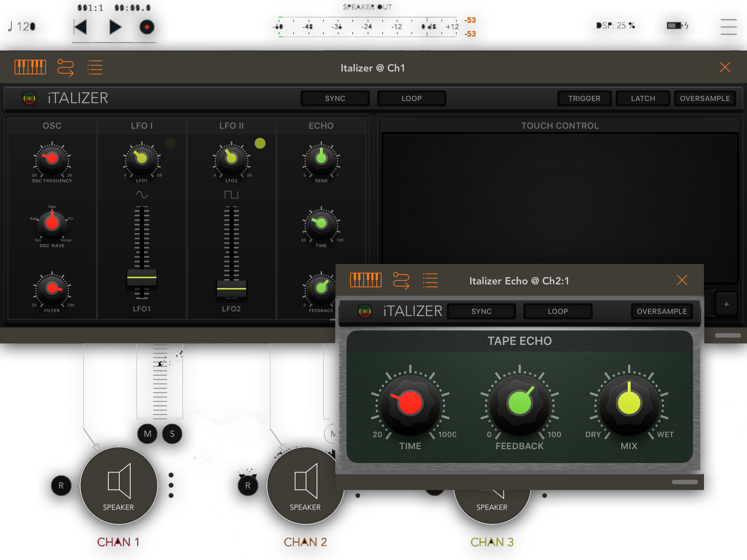Open keyboard icon in Italizer Echo window

pyautogui.click(x=366, y=280)
